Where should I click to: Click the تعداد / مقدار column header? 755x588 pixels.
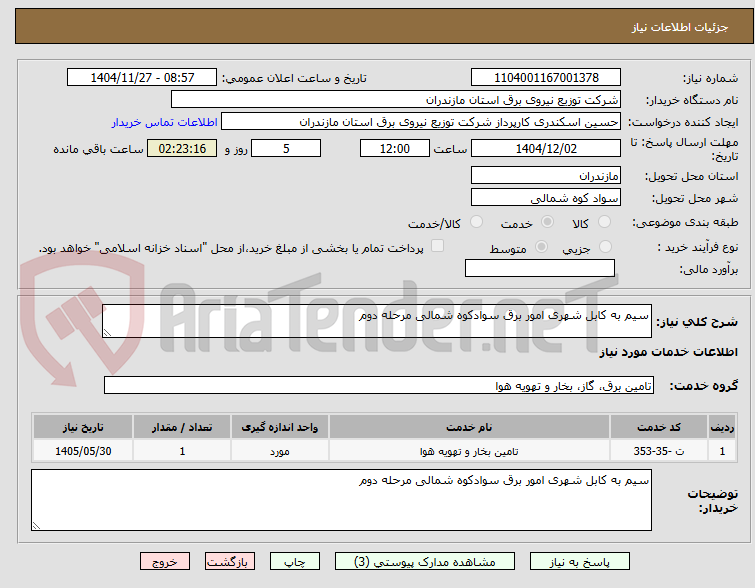182,427
